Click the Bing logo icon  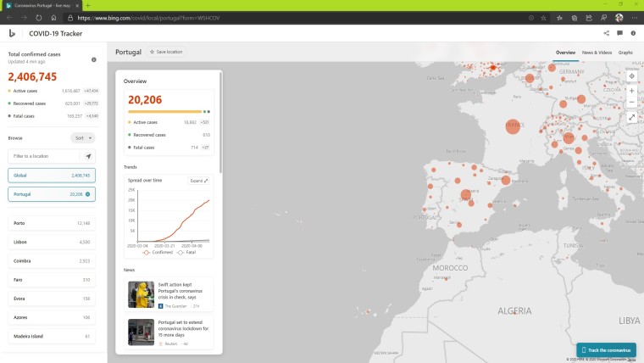point(12,33)
